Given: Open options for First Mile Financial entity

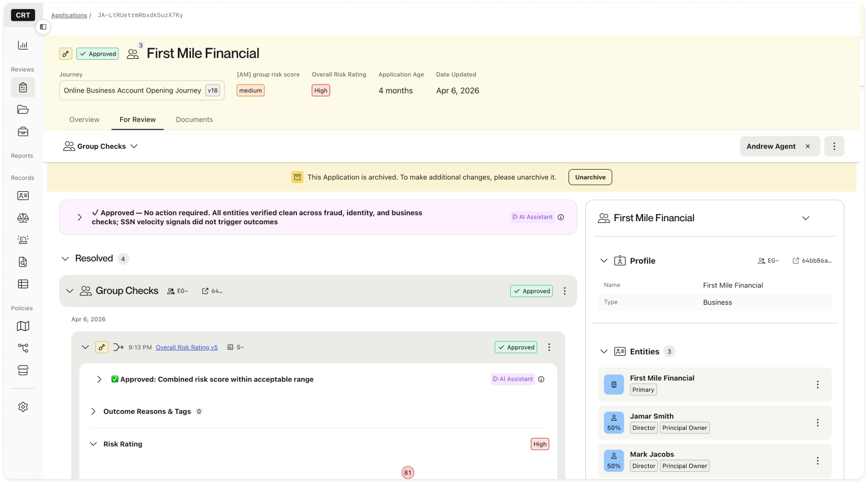Looking at the screenshot, I should click(817, 385).
